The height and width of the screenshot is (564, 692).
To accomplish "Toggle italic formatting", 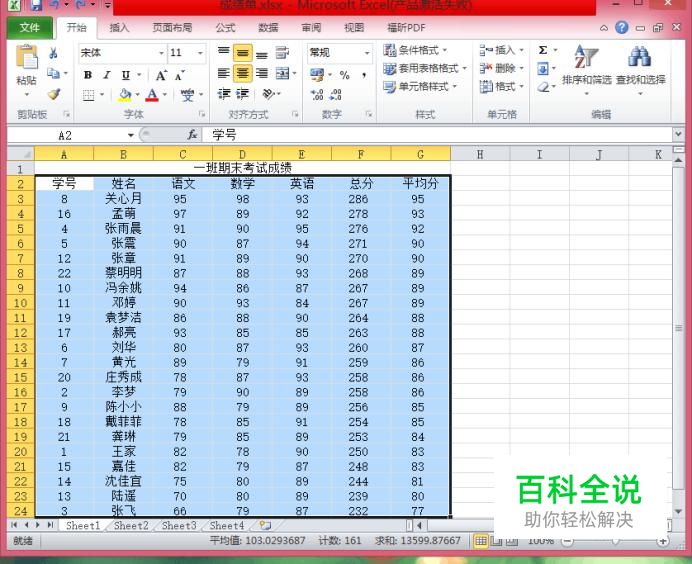I will click(107, 75).
